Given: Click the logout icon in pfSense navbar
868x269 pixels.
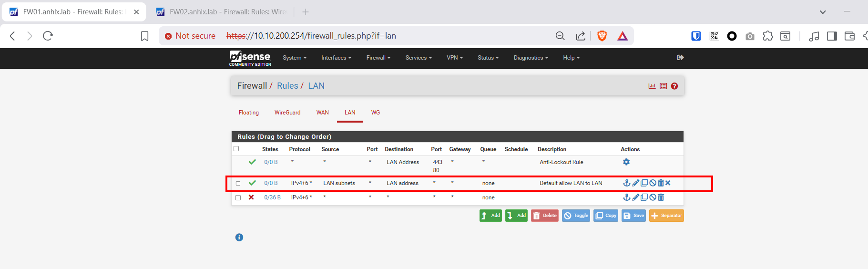Looking at the screenshot, I should pos(680,58).
